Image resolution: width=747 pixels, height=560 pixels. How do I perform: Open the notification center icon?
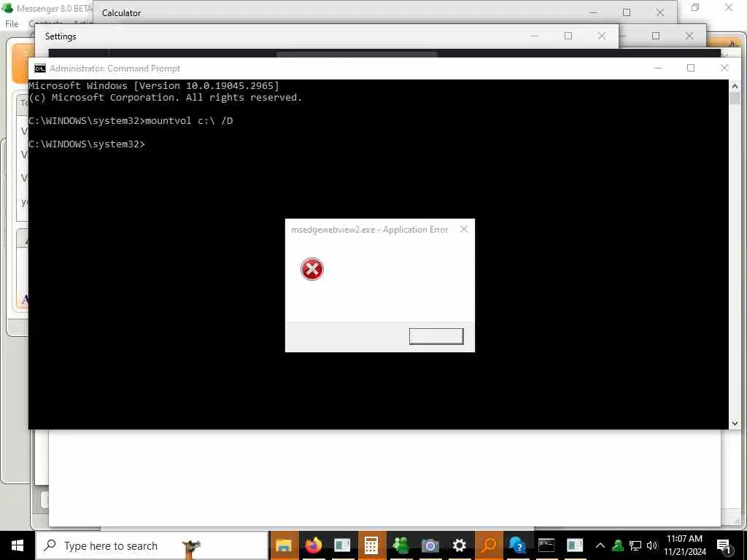(x=724, y=545)
